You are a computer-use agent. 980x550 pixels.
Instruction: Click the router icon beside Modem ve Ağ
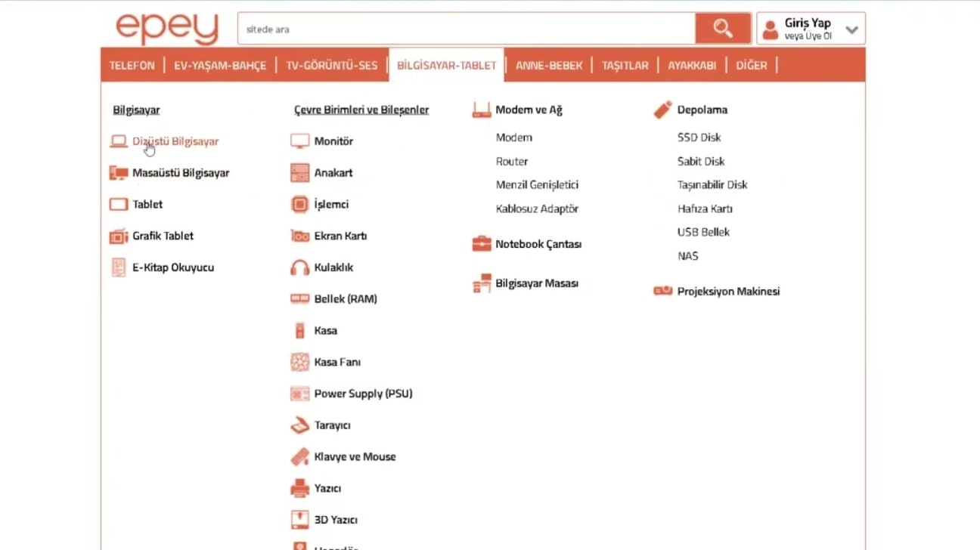pos(482,110)
